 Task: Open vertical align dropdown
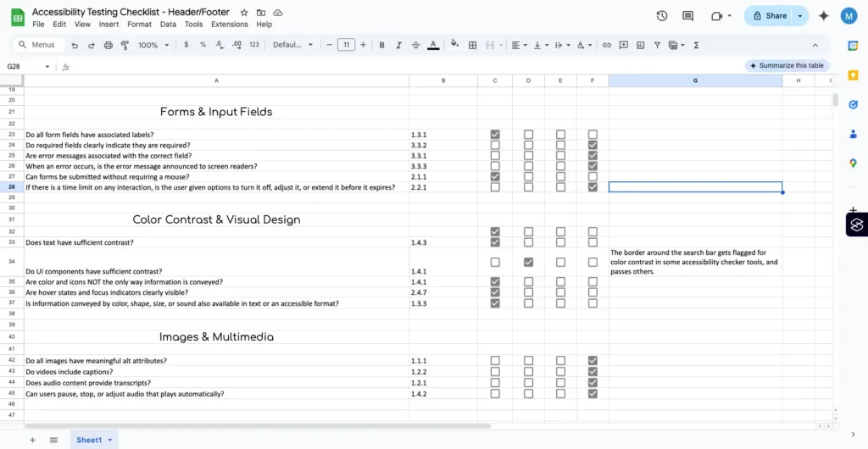(x=541, y=46)
